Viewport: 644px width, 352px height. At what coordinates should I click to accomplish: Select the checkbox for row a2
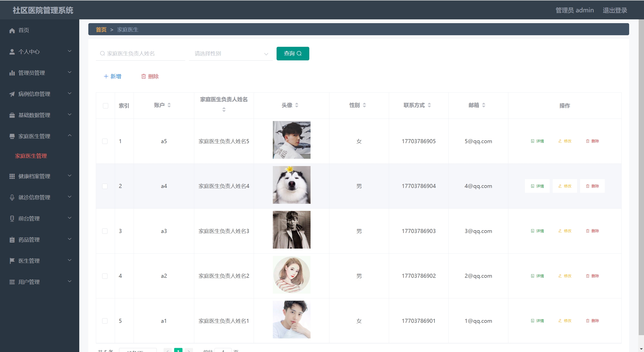click(105, 276)
